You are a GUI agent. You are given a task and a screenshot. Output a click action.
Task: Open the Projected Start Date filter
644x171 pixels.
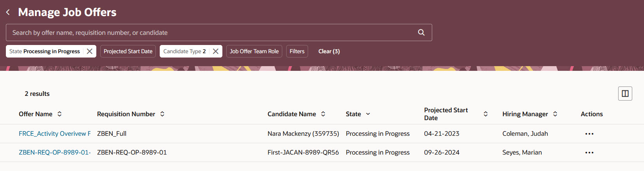point(128,51)
